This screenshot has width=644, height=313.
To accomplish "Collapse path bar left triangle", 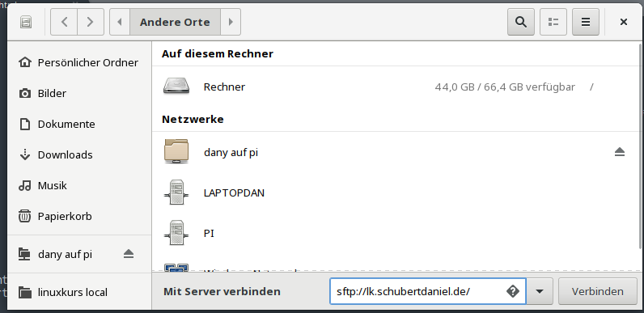I will pyautogui.click(x=120, y=22).
